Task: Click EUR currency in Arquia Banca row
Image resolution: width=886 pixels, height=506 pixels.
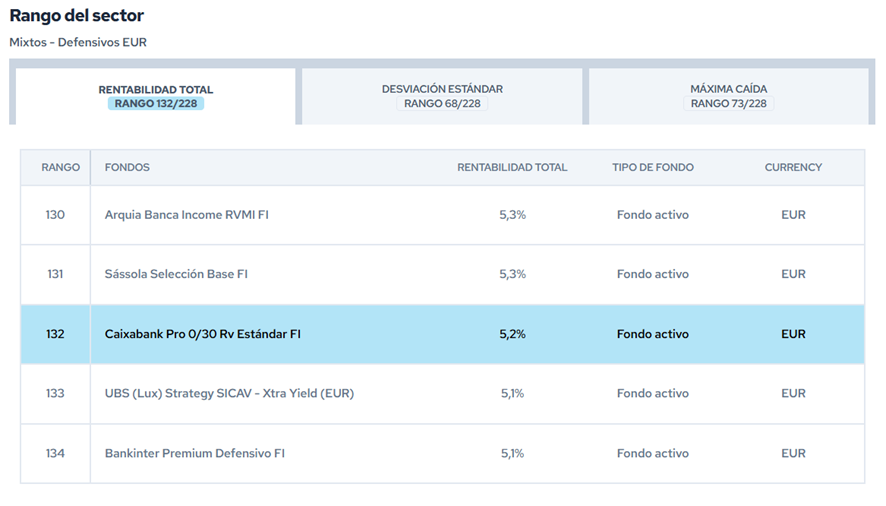Action: (x=793, y=215)
